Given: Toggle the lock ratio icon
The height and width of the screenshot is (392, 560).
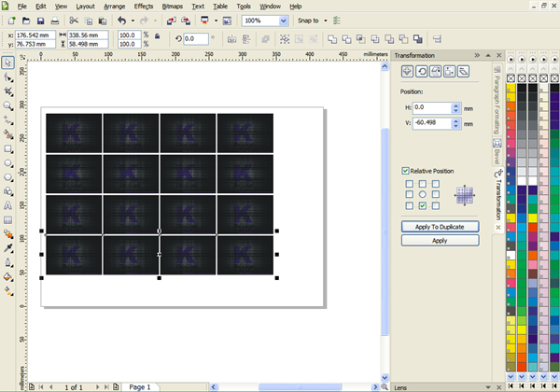Looking at the screenshot, I should (157, 36).
